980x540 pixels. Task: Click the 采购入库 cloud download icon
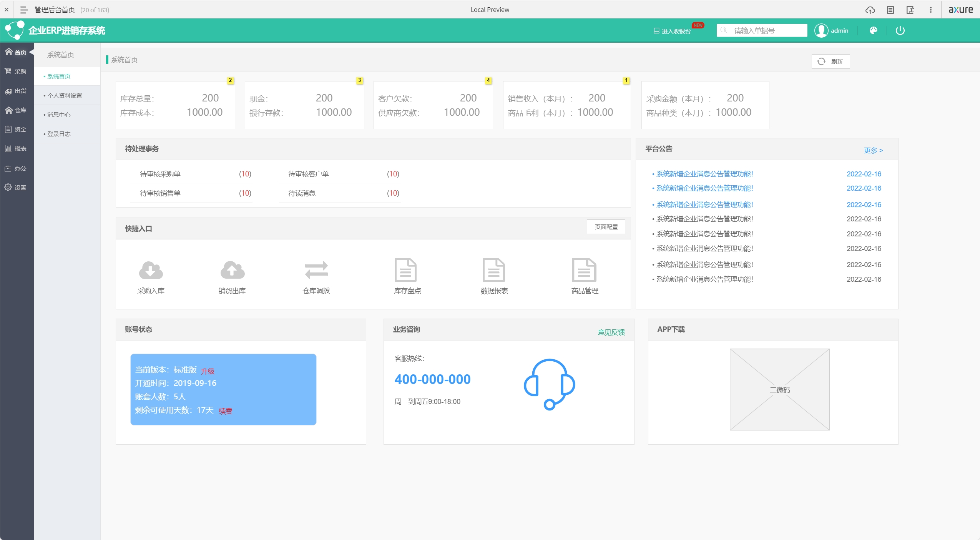click(151, 270)
